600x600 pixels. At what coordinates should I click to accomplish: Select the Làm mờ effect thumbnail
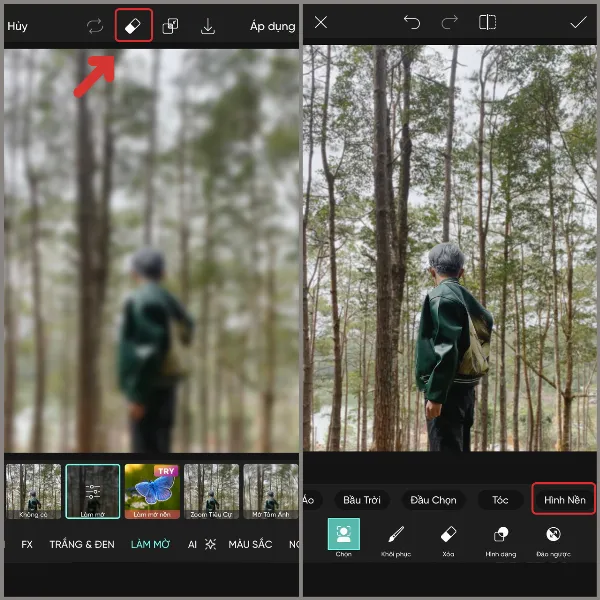click(93, 491)
